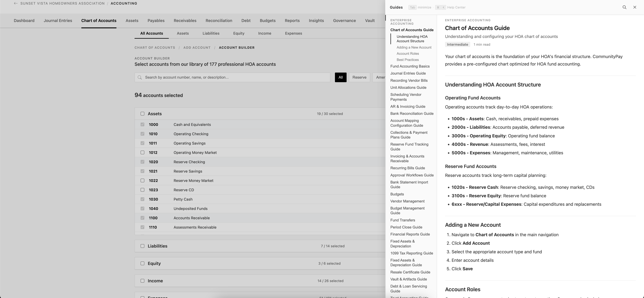Select the Adding a New Account guide section

pyautogui.click(x=414, y=47)
